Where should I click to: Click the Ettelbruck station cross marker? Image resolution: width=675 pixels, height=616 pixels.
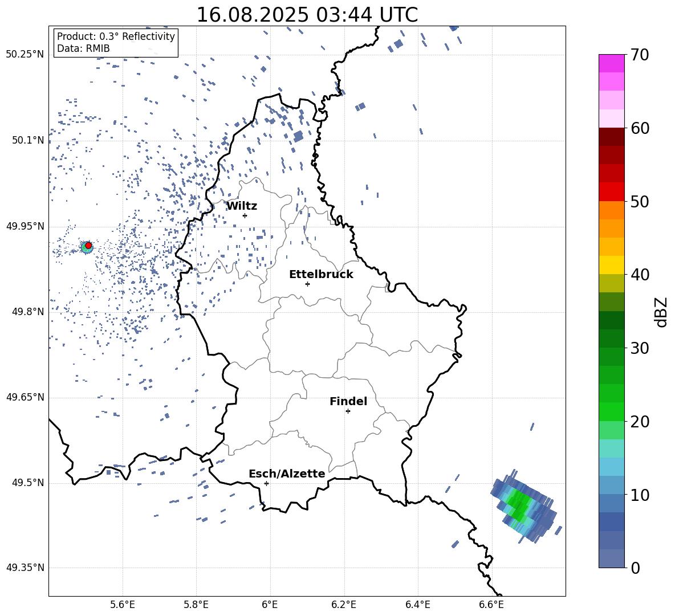307,284
